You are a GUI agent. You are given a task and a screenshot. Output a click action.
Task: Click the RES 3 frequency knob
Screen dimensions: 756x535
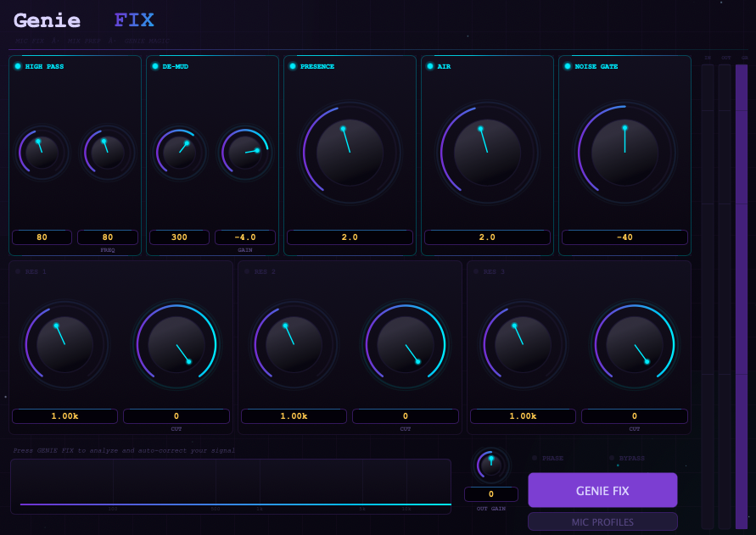click(x=524, y=344)
